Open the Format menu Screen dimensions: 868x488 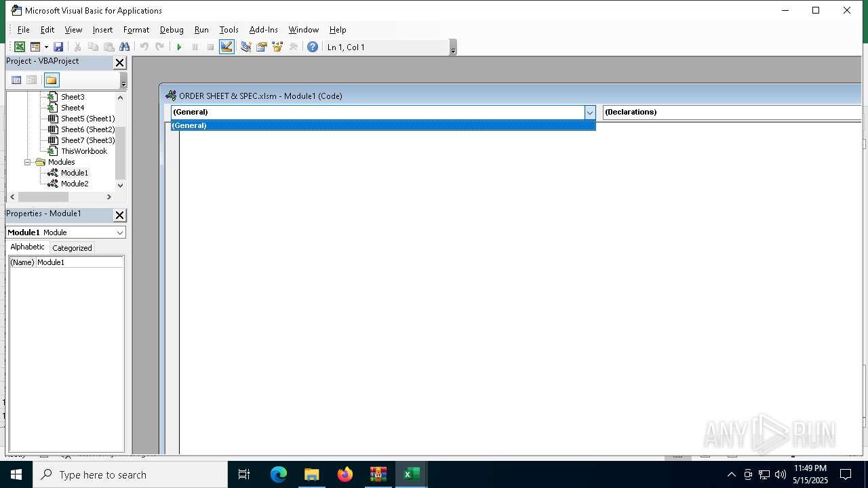(136, 30)
